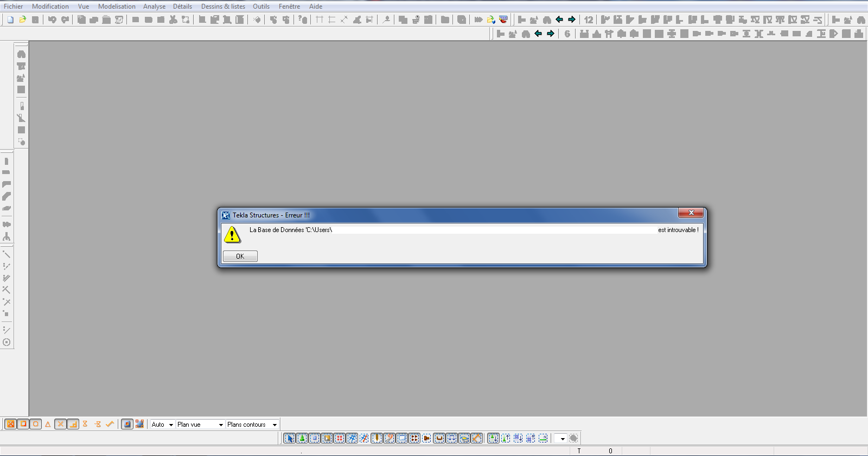
Task: Click the red and blue icon left of the top-row flag
Action: (x=503, y=20)
